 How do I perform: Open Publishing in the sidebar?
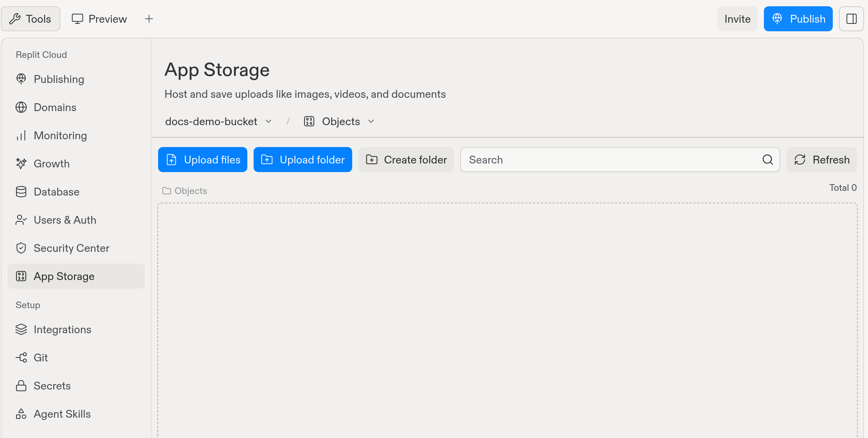(x=76, y=79)
